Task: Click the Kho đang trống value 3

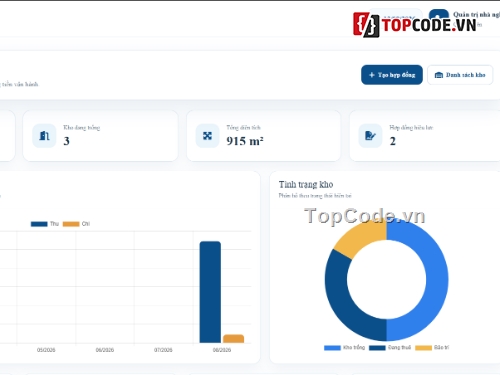Action: 66,141
